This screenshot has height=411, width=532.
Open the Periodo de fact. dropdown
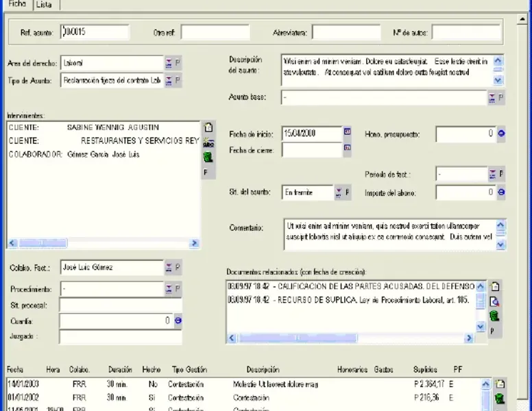click(492, 175)
